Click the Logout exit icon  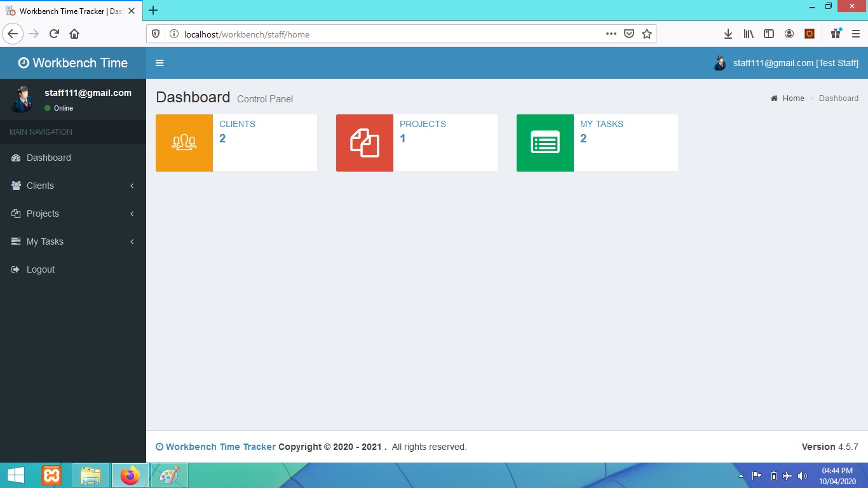coord(15,269)
